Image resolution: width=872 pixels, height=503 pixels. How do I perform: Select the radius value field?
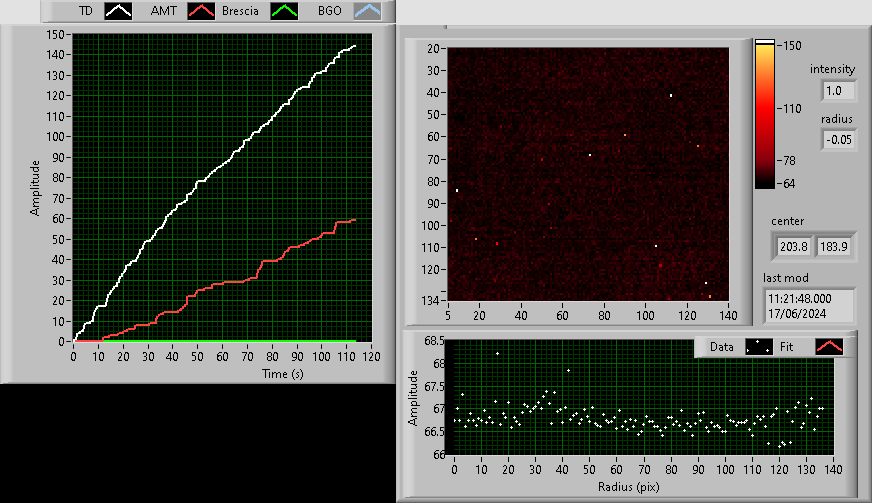tap(838, 140)
